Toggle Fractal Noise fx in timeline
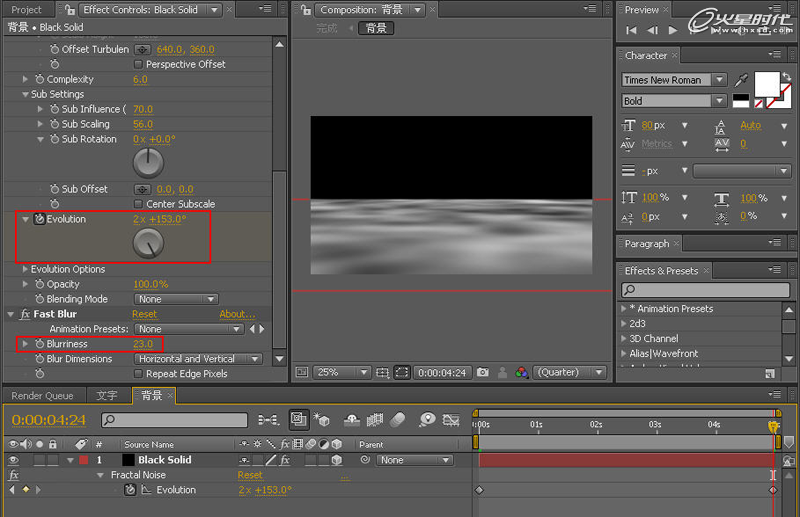Image resolution: width=800 pixels, height=517 pixels. pos(13,475)
